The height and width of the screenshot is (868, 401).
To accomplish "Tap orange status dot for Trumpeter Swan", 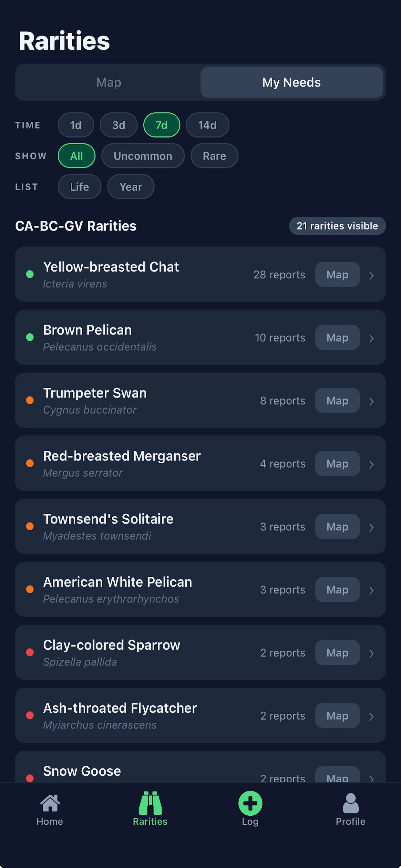I will 30,400.
